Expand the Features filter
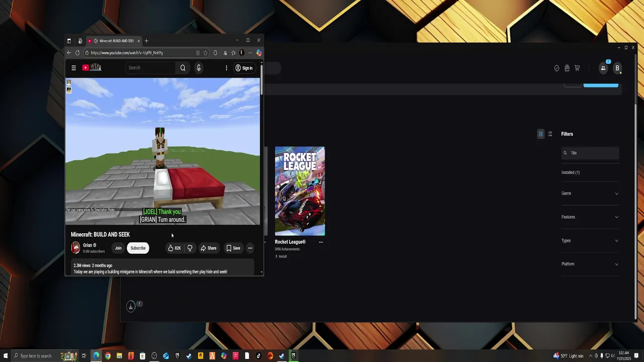This screenshot has width=644, height=362. [590, 217]
